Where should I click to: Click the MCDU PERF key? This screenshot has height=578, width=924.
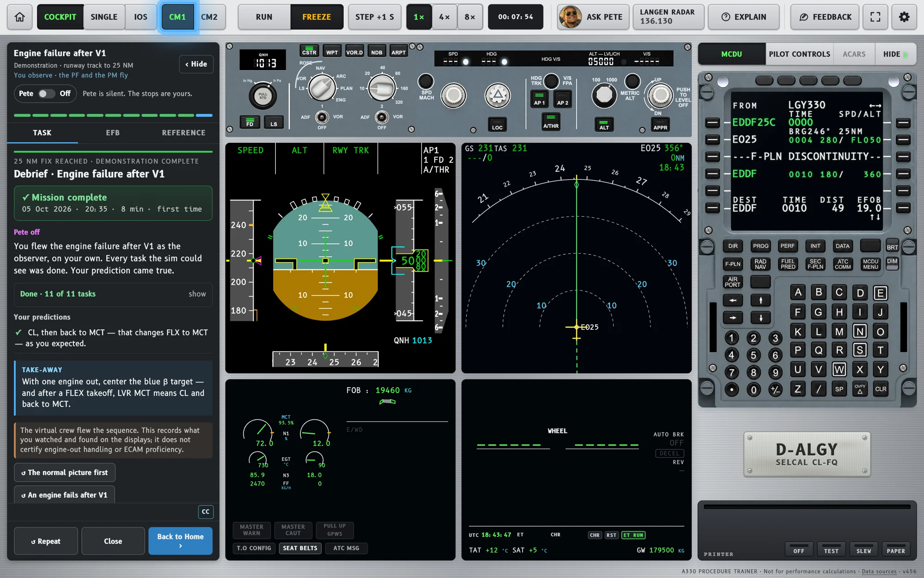[x=787, y=246]
